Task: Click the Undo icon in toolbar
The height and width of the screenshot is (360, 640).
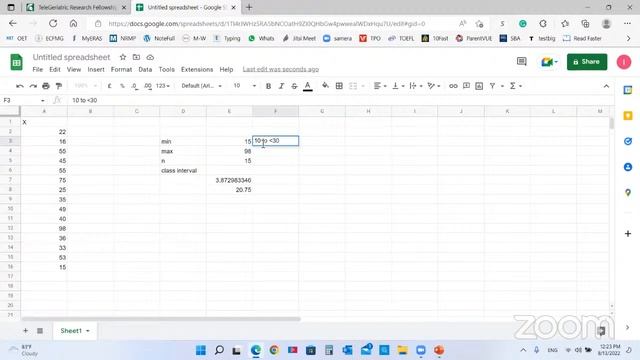Action: tap(20, 86)
